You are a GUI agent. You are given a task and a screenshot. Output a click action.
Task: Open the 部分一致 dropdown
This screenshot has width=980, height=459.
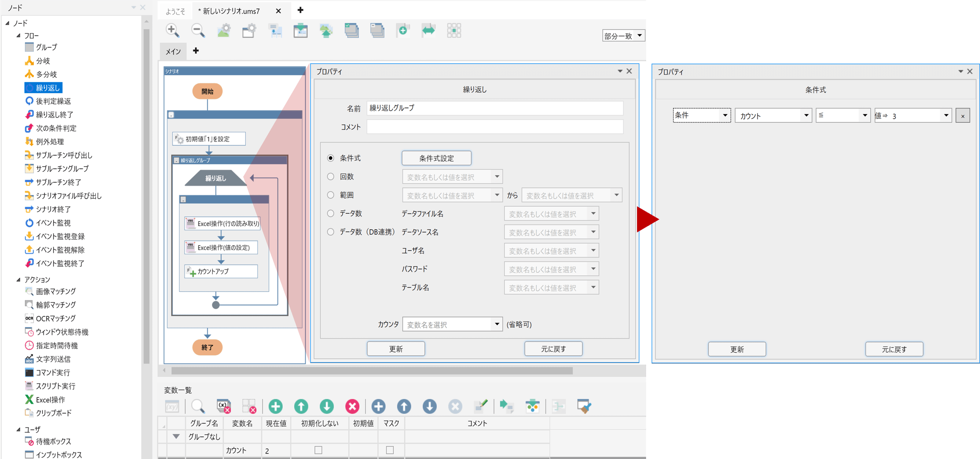623,35
